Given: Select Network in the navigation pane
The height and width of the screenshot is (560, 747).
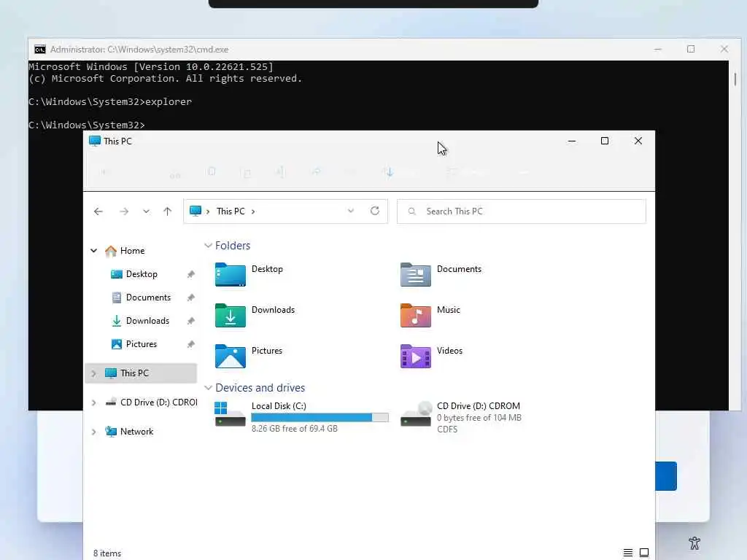Looking at the screenshot, I should [x=136, y=432].
